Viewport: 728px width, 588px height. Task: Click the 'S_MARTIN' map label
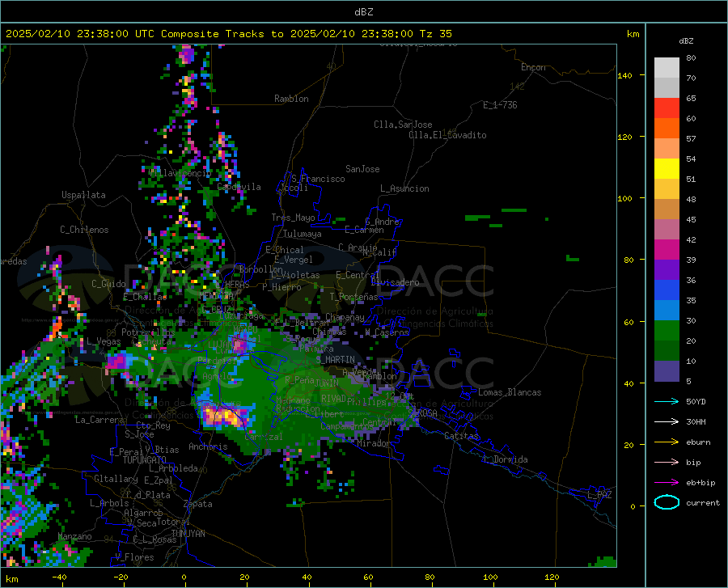[x=335, y=359]
